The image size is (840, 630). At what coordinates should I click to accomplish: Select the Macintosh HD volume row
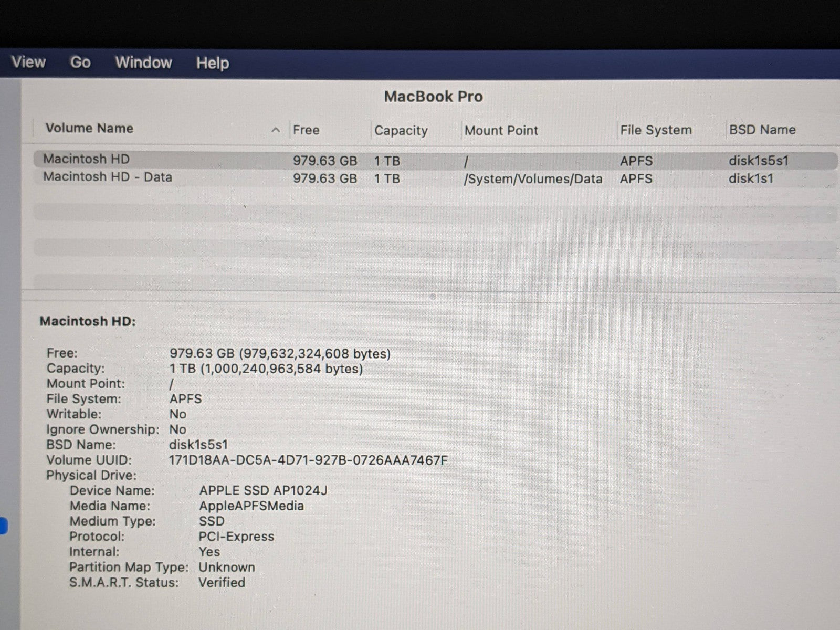click(x=87, y=159)
